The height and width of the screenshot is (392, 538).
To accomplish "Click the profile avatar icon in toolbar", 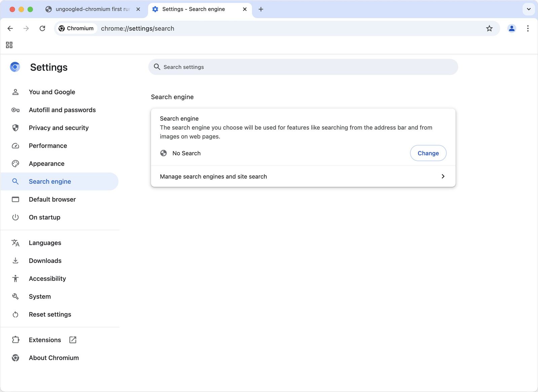I will click(511, 28).
